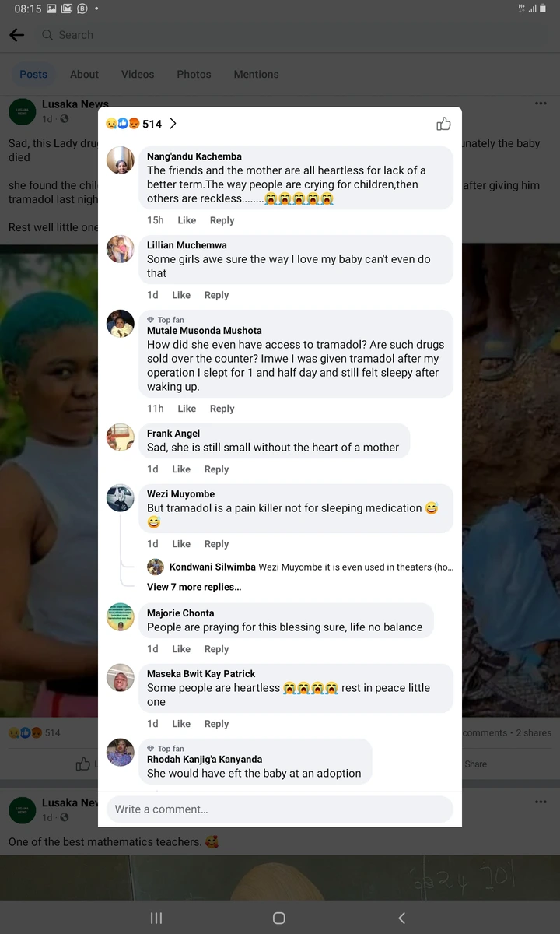Tap Majorie Chonta's profile picture
This screenshot has height=934, width=560.
[121, 616]
